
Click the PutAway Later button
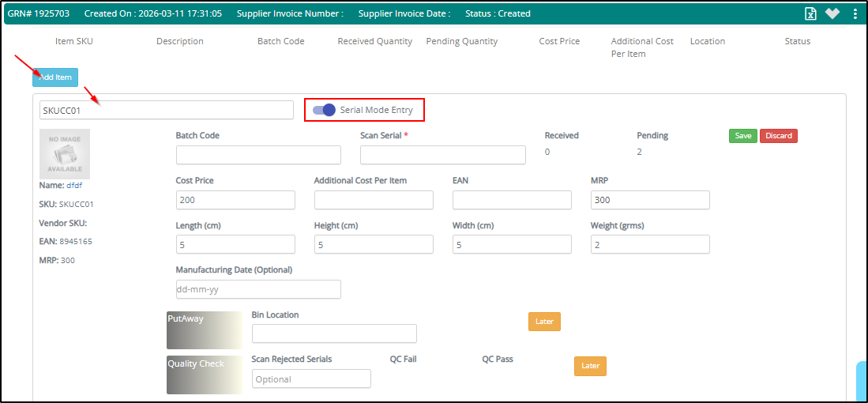point(544,322)
